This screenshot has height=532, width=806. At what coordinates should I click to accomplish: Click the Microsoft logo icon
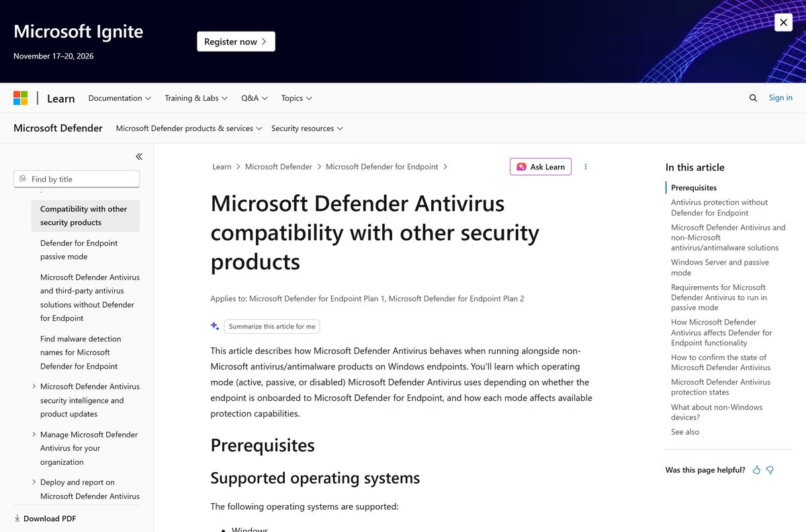click(21, 98)
